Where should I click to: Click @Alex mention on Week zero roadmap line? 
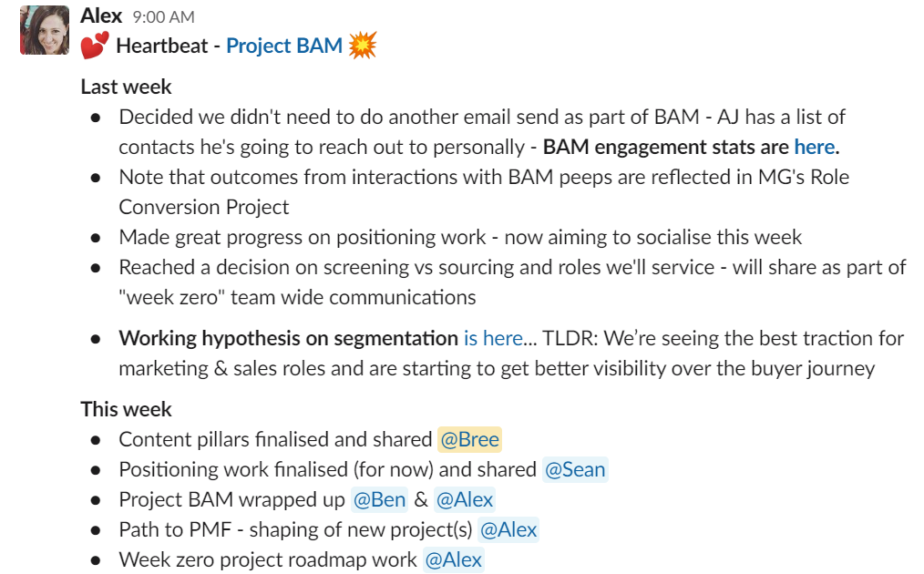coord(454,559)
